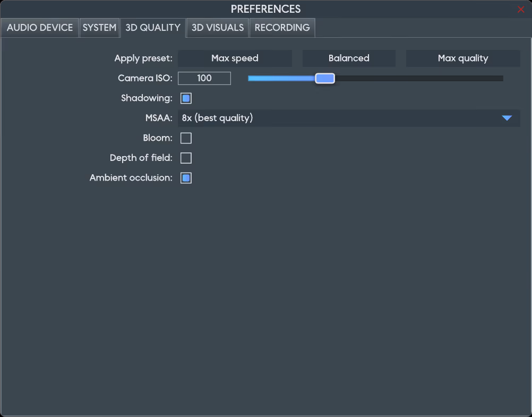
Task: Click the Camera ISO value field
Action: click(x=204, y=79)
